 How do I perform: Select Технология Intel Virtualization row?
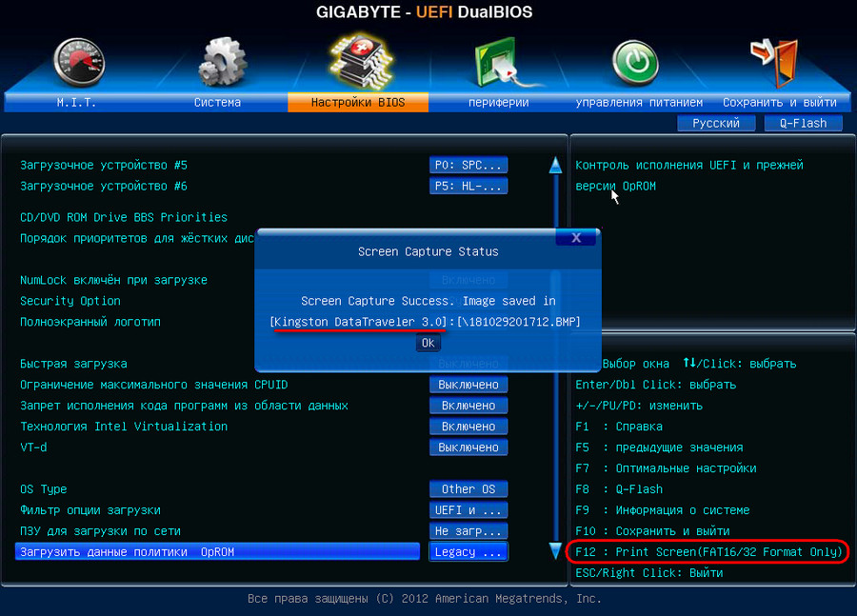pyautogui.click(x=124, y=427)
